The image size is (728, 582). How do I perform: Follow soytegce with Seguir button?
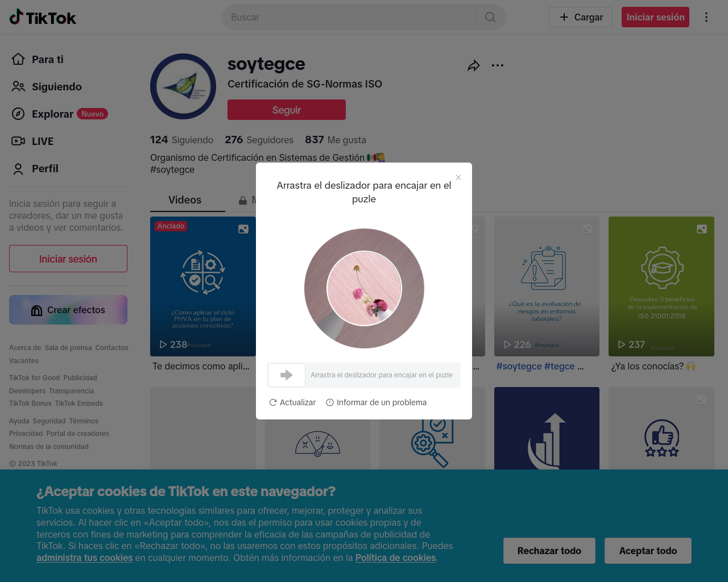pyautogui.click(x=287, y=110)
